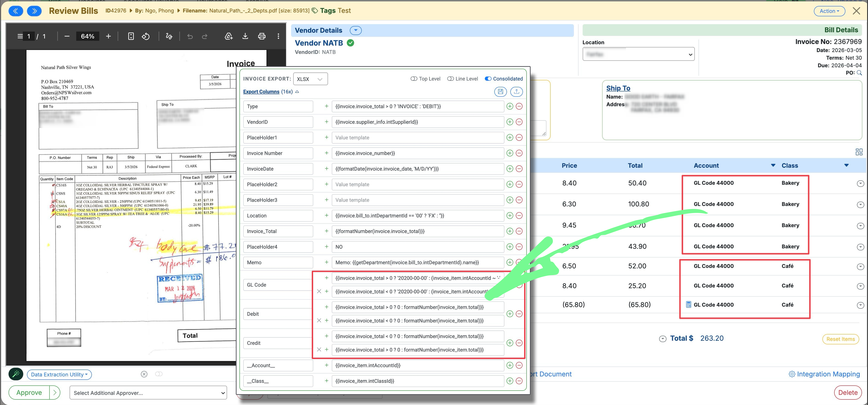The width and height of the screenshot is (868, 405).
Task: Open Data Extraction Utility menu
Action: [x=59, y=374]
